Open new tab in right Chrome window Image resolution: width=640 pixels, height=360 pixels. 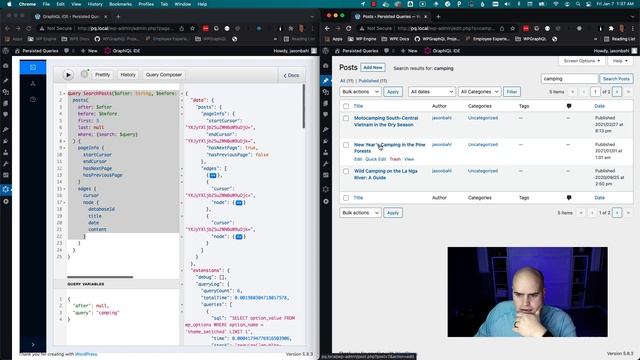(438, 17)
